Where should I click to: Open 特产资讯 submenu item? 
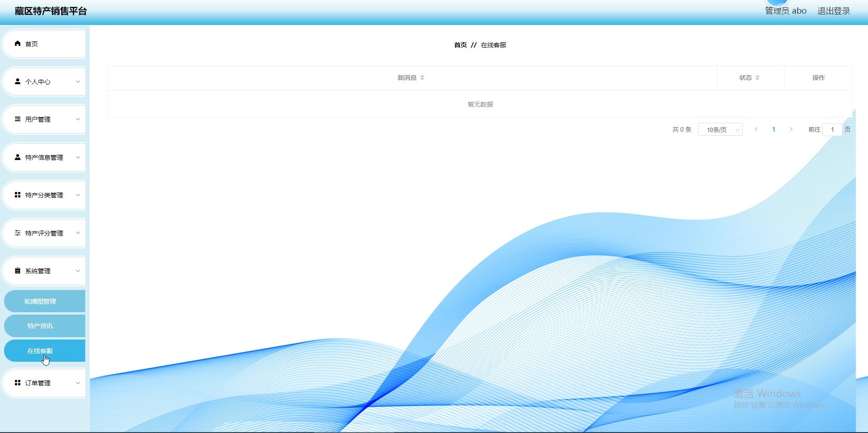point(44,326)
